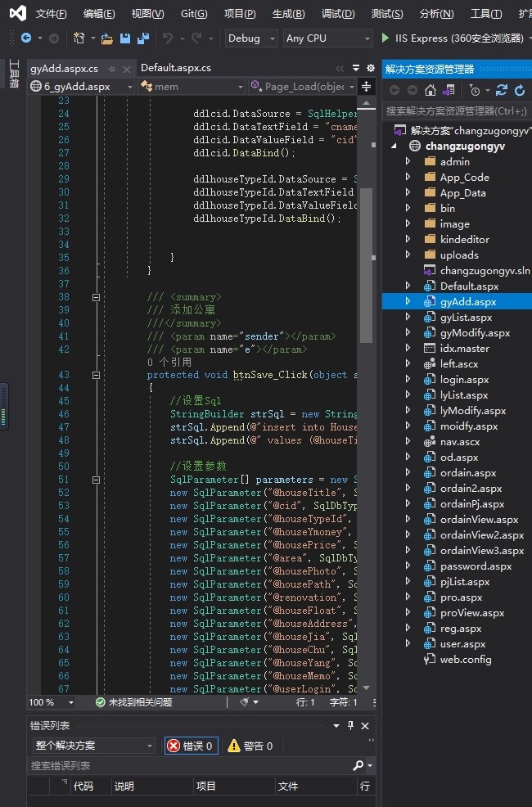
Task: Open the tab list overflow dropdown
Action: [x=355, y=68]
